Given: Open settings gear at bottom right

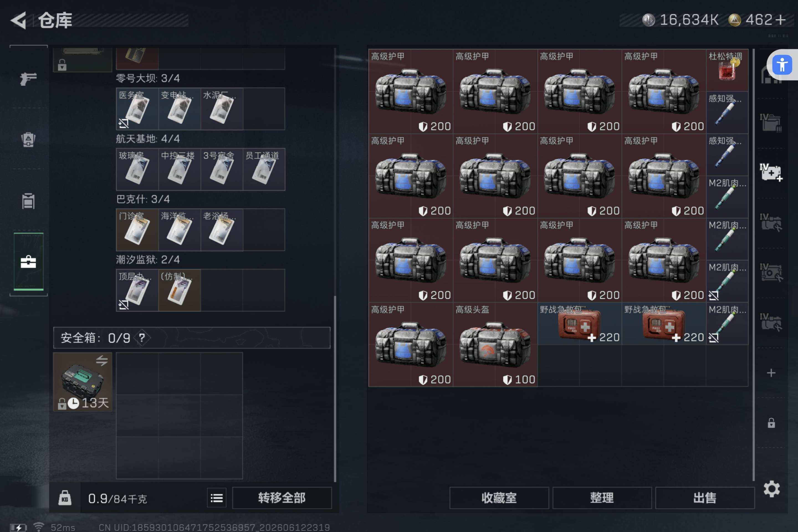Looking at the screenshot, I should point(771,489).
